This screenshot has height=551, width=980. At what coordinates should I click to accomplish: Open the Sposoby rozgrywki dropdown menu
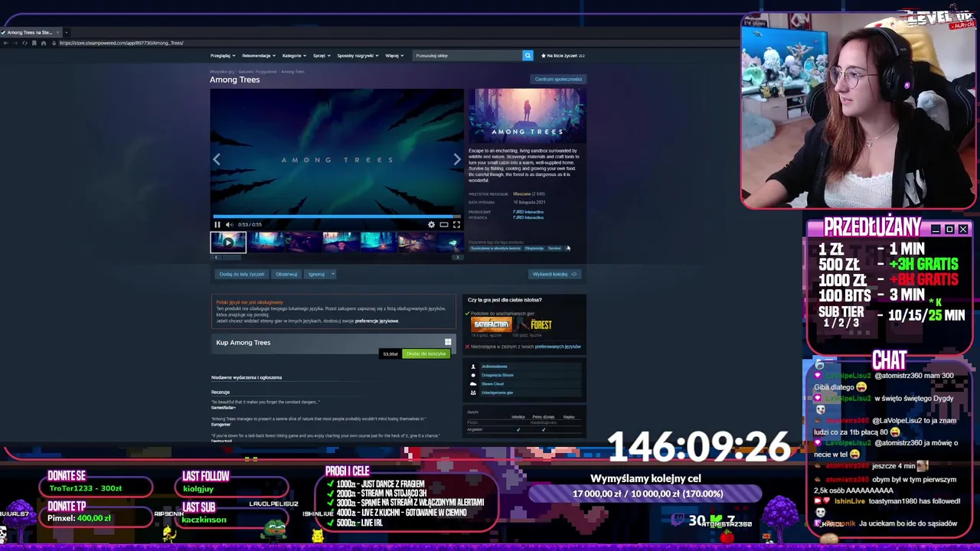pyautogui.click(x=358, y=55)
